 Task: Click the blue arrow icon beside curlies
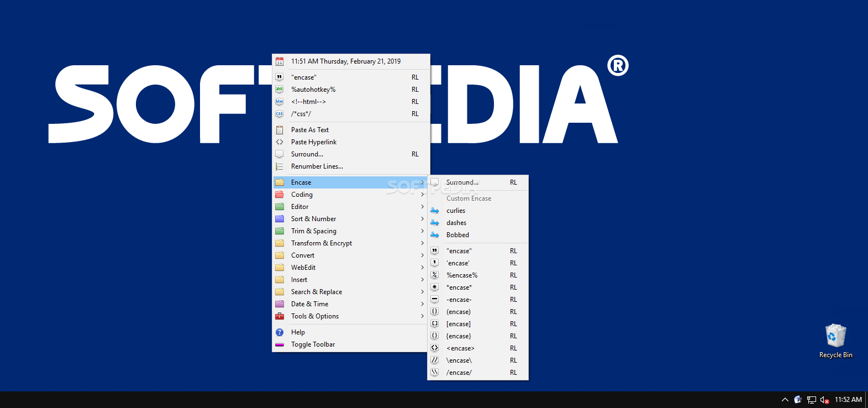435,211
